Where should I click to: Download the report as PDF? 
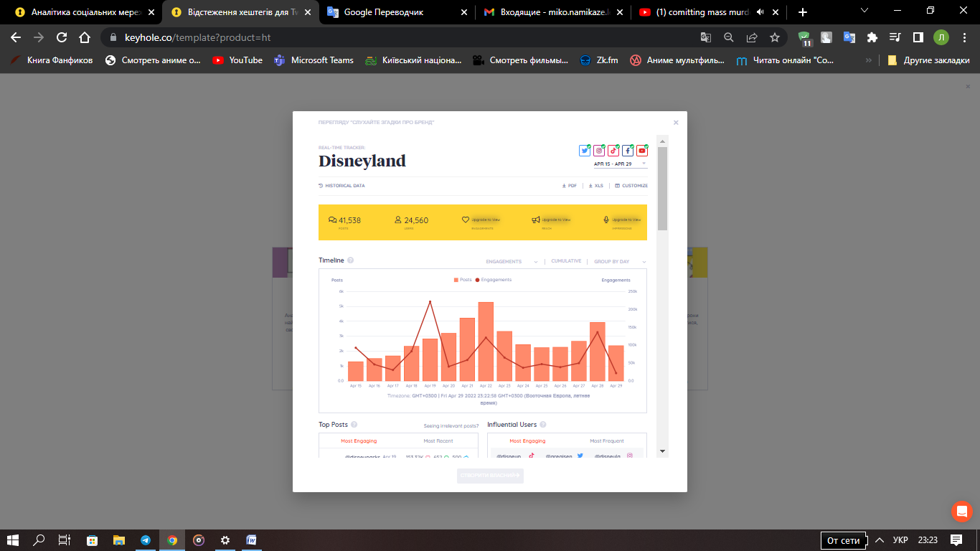pos(570,186)
